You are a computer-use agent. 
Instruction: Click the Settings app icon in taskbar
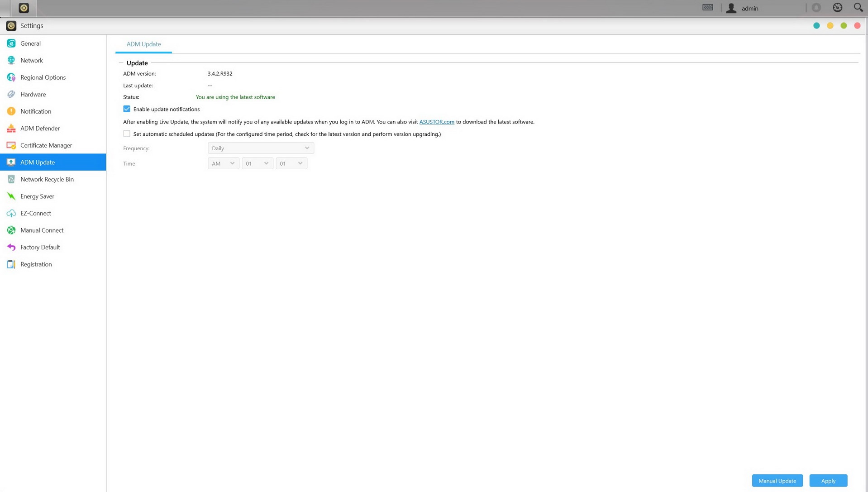[x=24, y=8]
